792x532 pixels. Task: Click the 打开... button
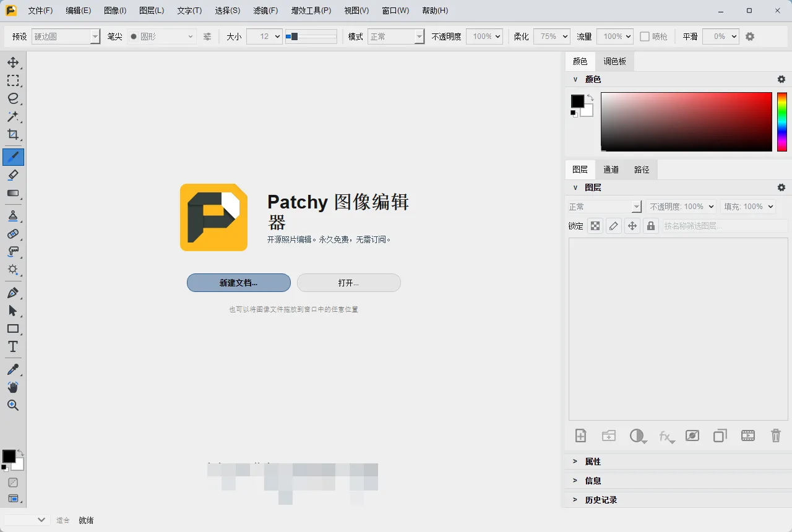(x=349, y=283)
